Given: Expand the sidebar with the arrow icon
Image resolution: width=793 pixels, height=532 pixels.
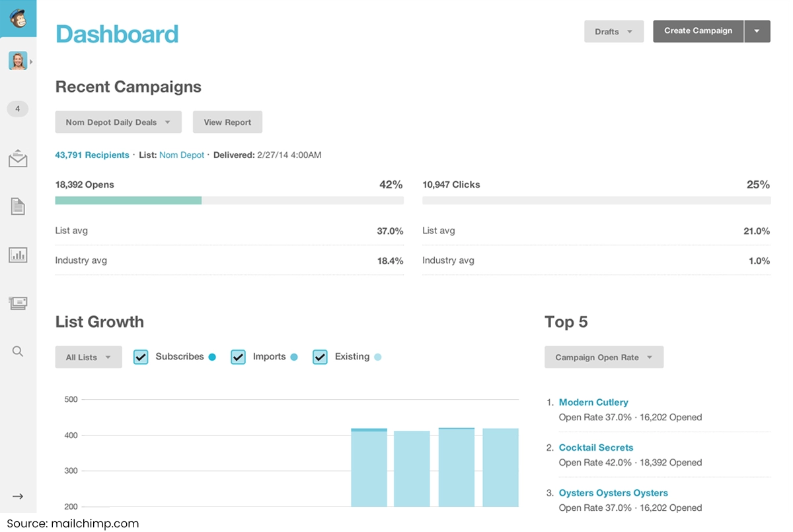Looking at the screenshot, I should click(x=18, y=496).
